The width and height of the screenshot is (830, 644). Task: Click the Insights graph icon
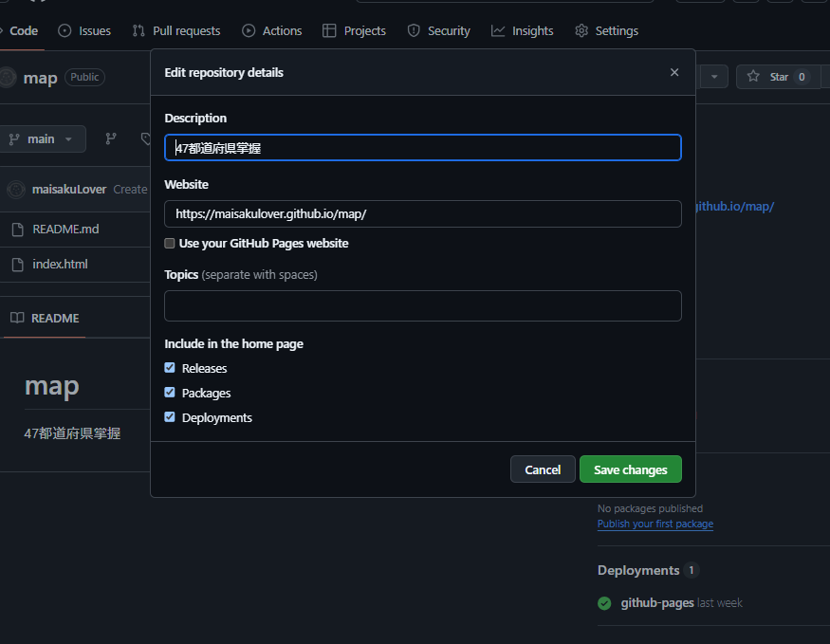point(498,30)
